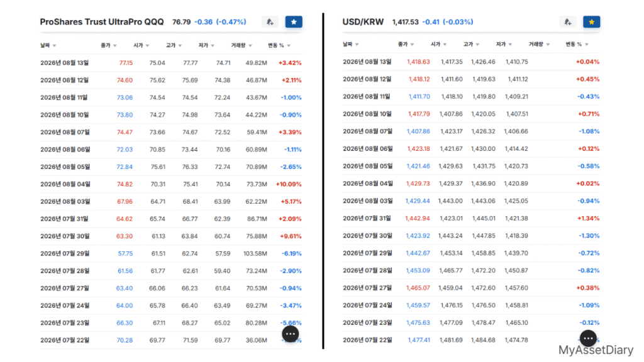Click USD/KRW change value -1.30%
Viewport: 644px width, 362px height.
pos(589,236)
